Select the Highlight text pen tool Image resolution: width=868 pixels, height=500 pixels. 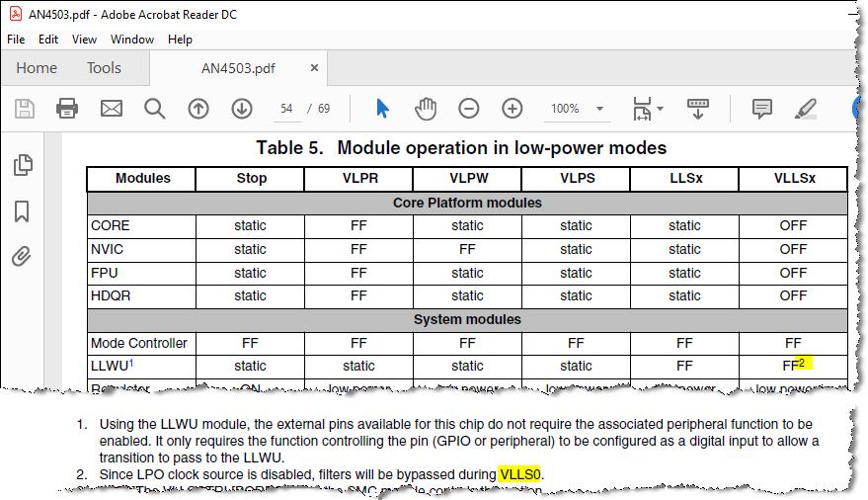(806, 109)
